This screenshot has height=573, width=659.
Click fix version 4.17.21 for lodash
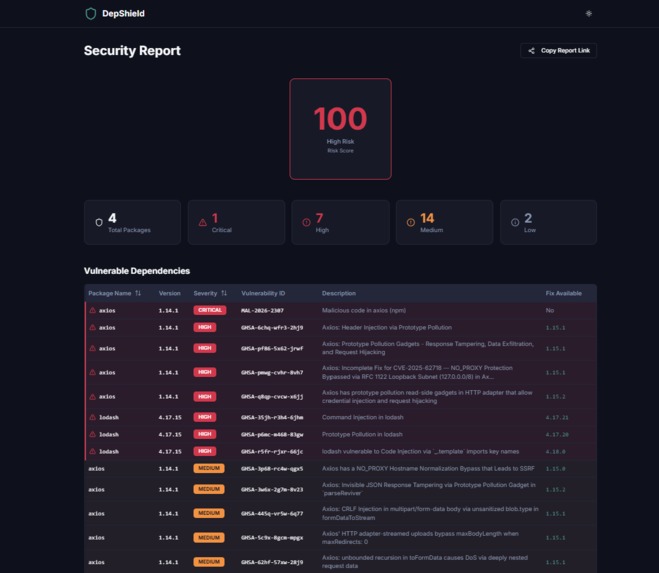(x=557, y=417)
